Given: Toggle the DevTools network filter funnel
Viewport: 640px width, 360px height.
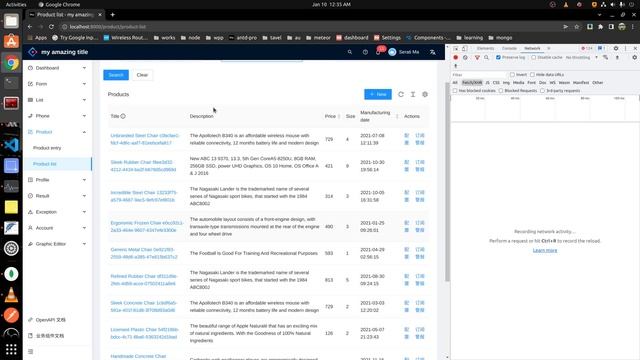Looking at the screenshot, I should click(477, 58).
